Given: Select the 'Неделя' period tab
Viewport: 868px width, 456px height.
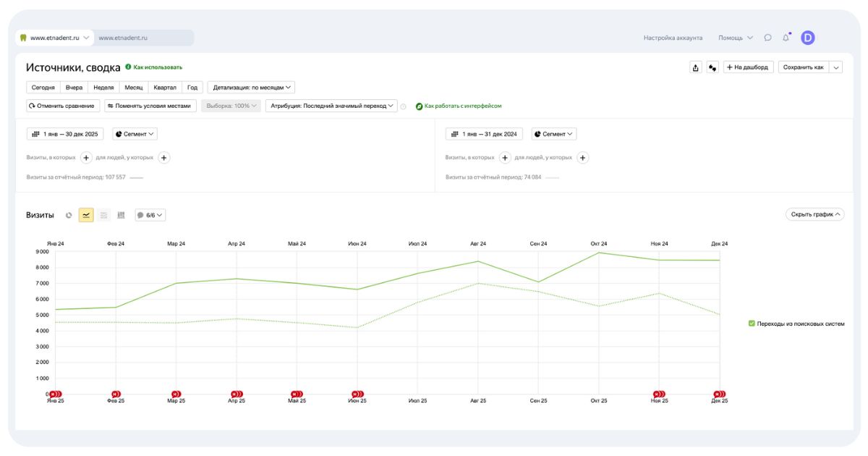Looking at the screenshot, I should click(103, 88).
